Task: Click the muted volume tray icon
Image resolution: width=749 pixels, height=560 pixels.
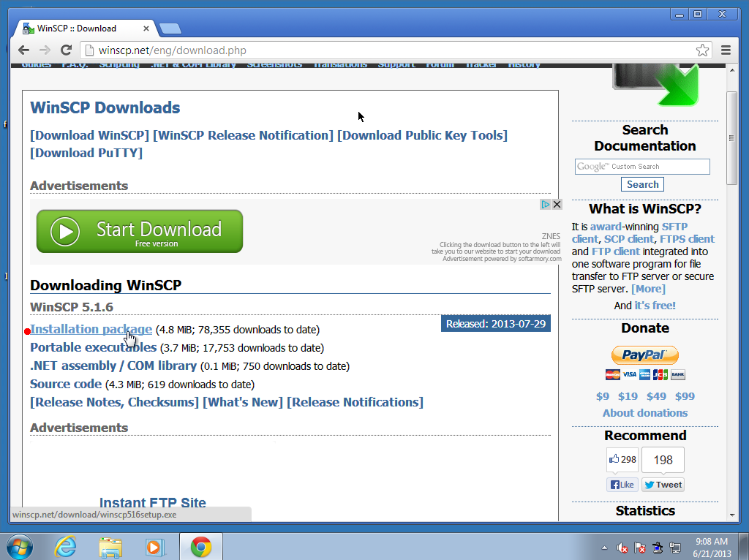Action: click(622, 548)
